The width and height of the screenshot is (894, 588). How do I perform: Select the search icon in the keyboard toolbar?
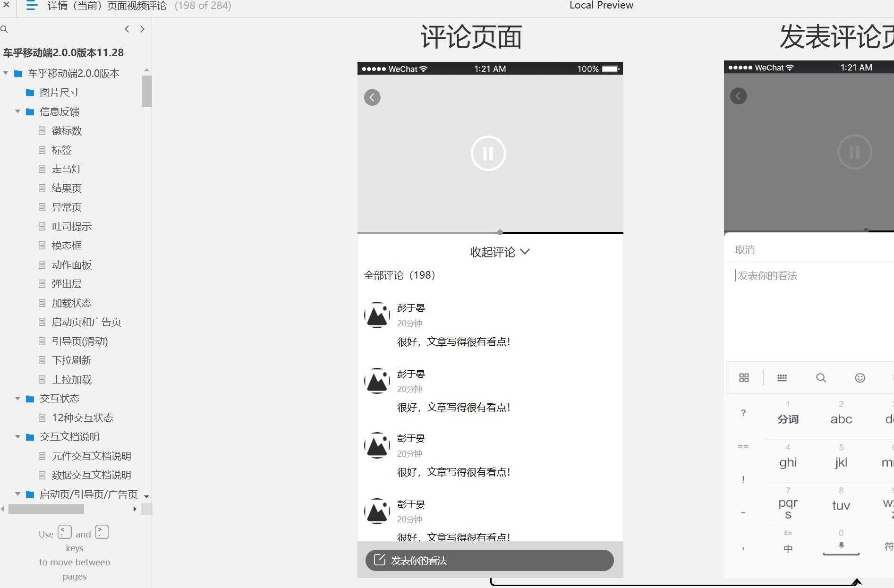[x=821, y=378]
